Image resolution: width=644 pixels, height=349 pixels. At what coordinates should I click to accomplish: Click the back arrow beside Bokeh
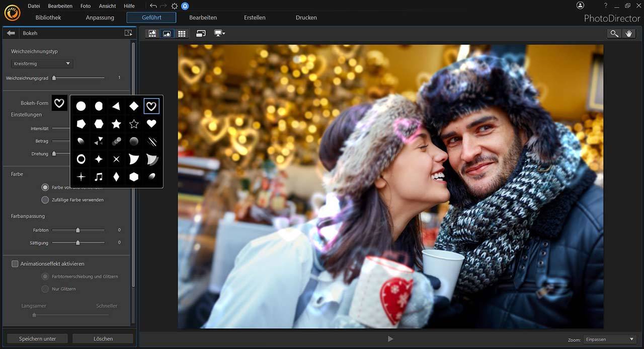click(11, 33)
